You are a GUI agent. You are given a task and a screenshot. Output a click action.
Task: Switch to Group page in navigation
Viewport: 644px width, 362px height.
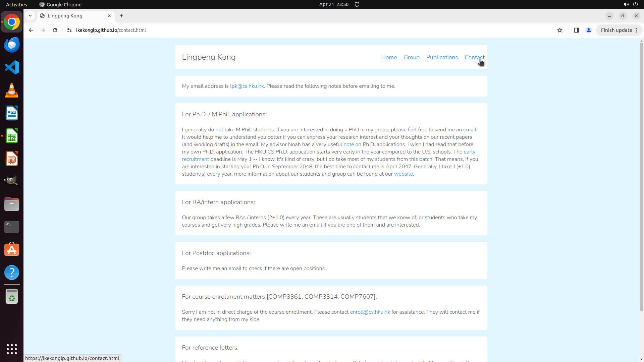click(411, 57)
